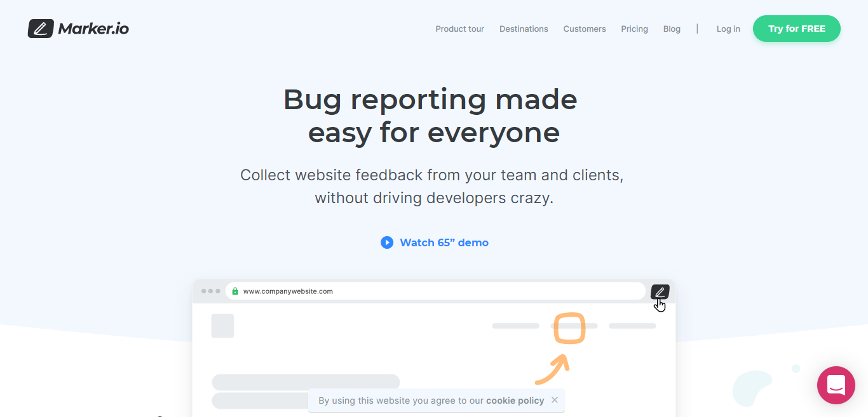Click the www.companywebsite.com address bar

tap(438, 291)
